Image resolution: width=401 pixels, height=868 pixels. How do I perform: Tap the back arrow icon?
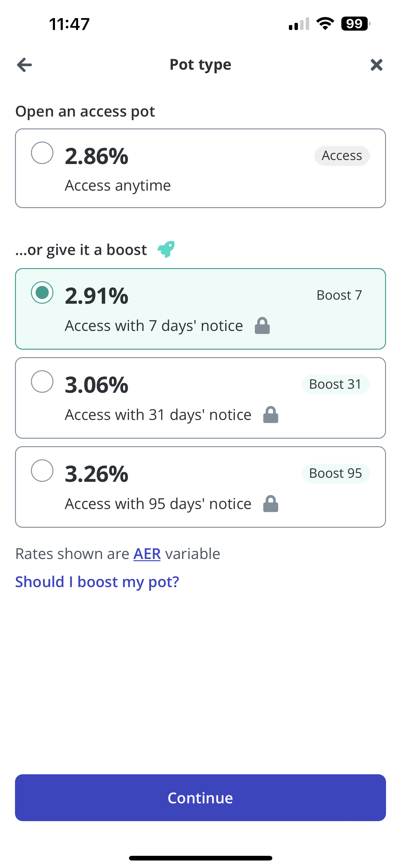25,65
